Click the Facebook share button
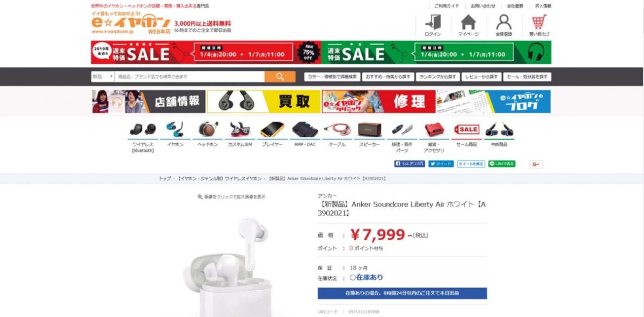Screen dimensions: 644x317 pyautogui.click(x=410, y=164)
